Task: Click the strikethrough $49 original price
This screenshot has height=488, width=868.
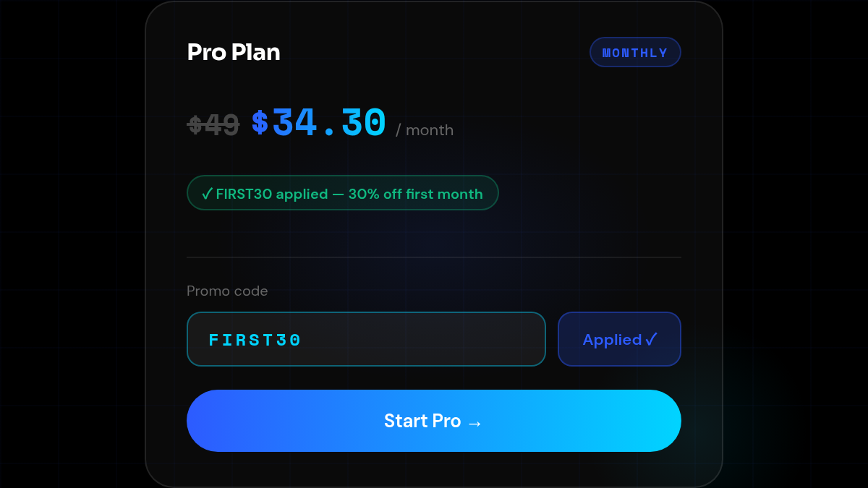Action: coord(213,124)
